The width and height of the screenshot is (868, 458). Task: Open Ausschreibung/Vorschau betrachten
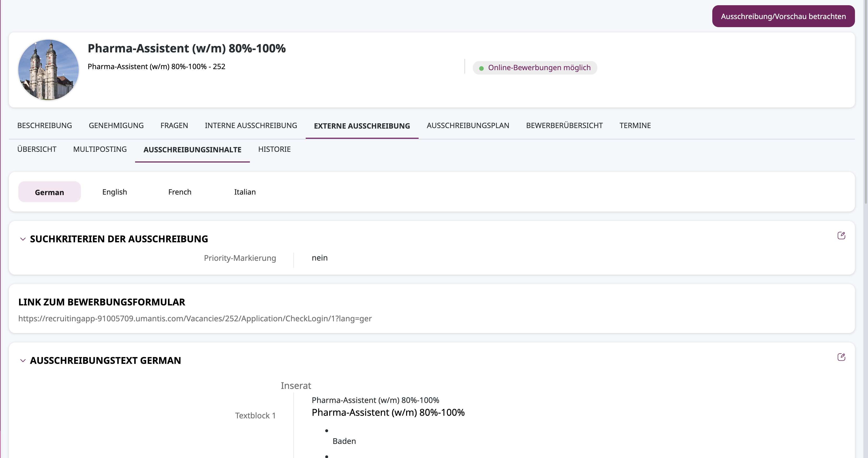783,16
